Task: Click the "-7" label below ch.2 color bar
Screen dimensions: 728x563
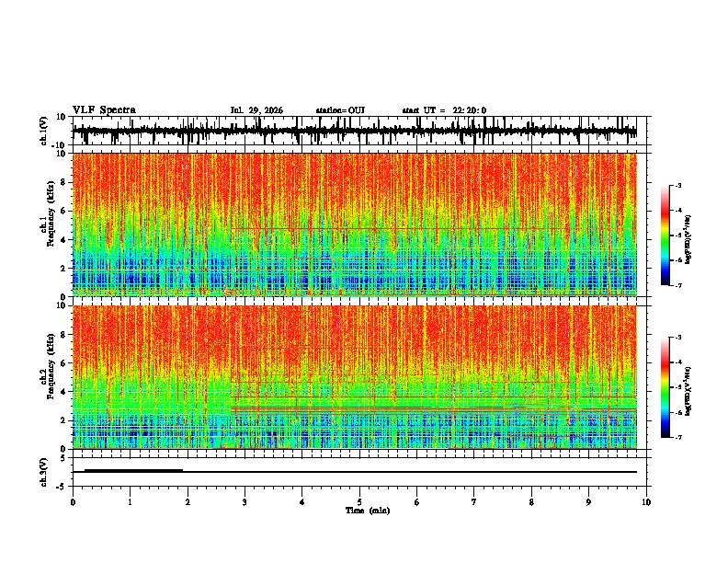Action: (678, 437)
